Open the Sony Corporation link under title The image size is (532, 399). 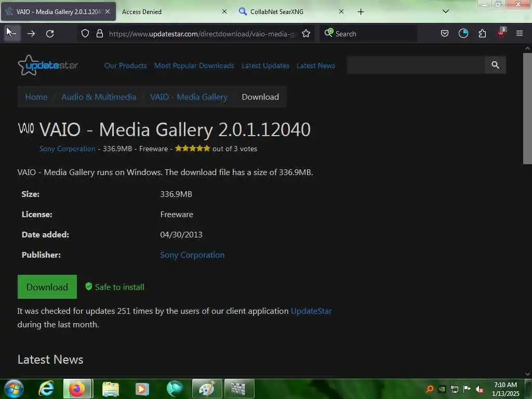pyautogui.click(x=67, y=149)
